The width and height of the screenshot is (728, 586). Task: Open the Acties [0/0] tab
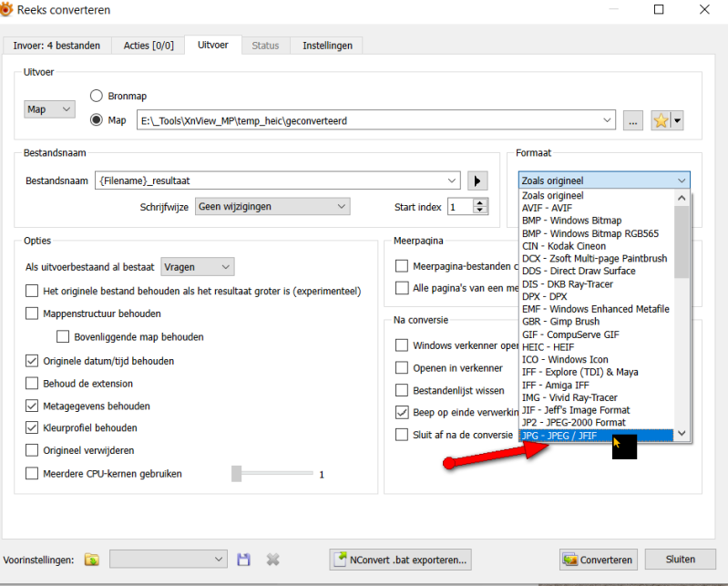pos(149,45)
